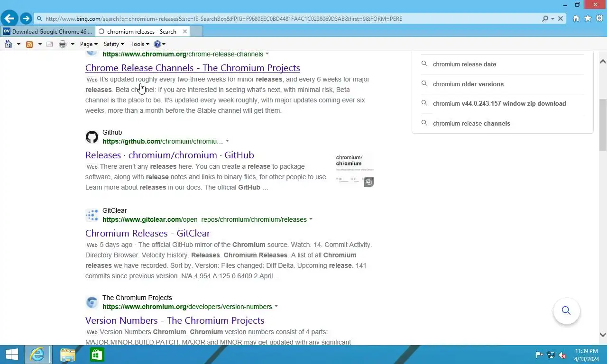607x364 pixels.
Task: Open the Page menu
Action: click(89, 44)
